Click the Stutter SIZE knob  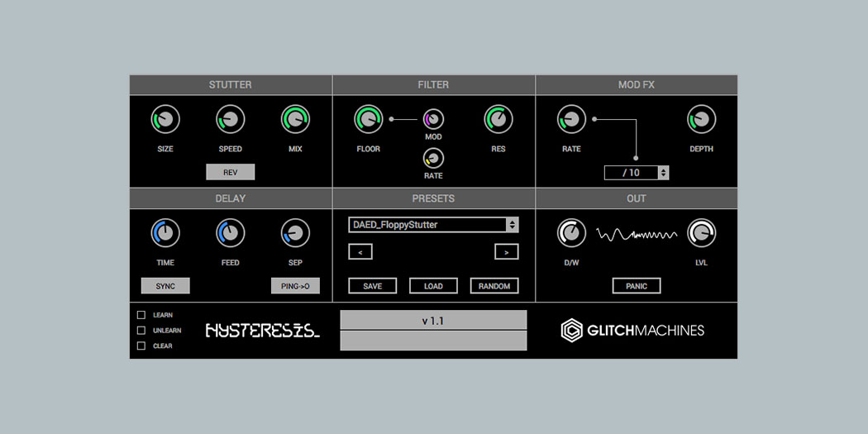click(165, 120)
